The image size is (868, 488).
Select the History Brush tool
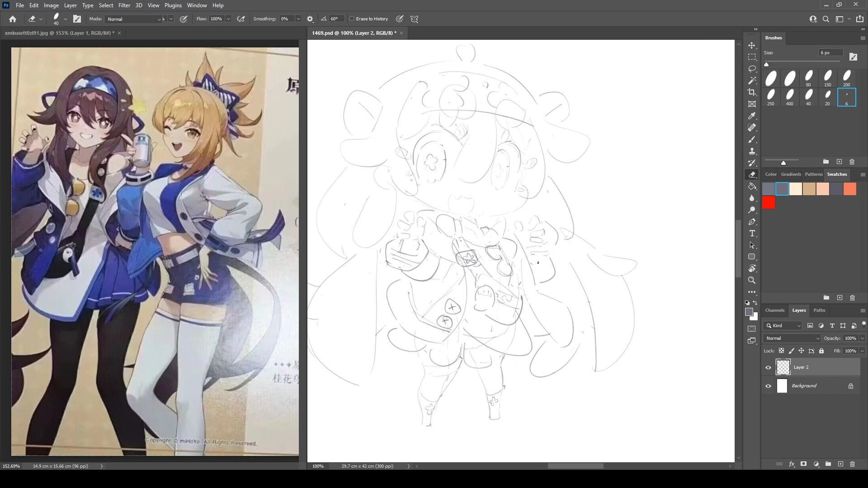point(752,163)
